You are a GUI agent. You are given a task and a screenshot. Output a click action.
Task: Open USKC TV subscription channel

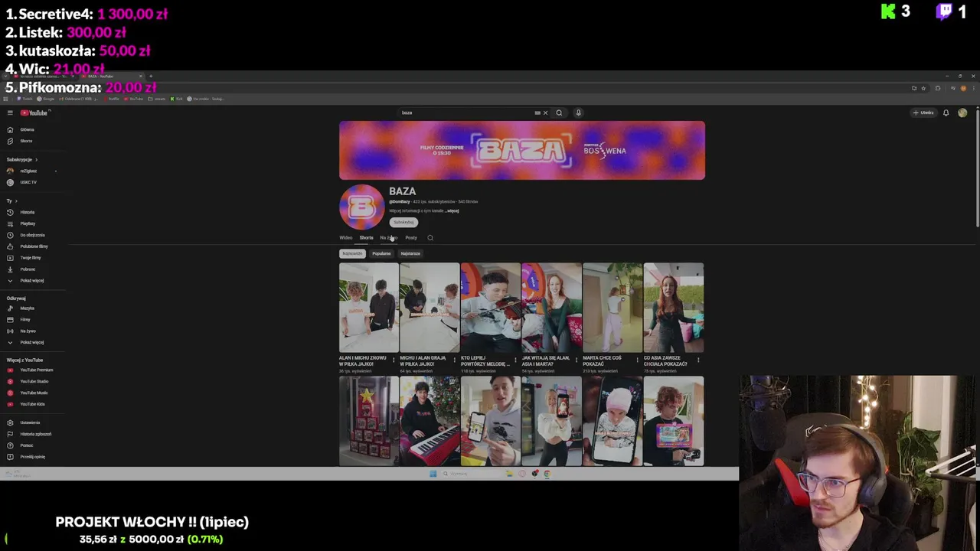click(28, 182)
